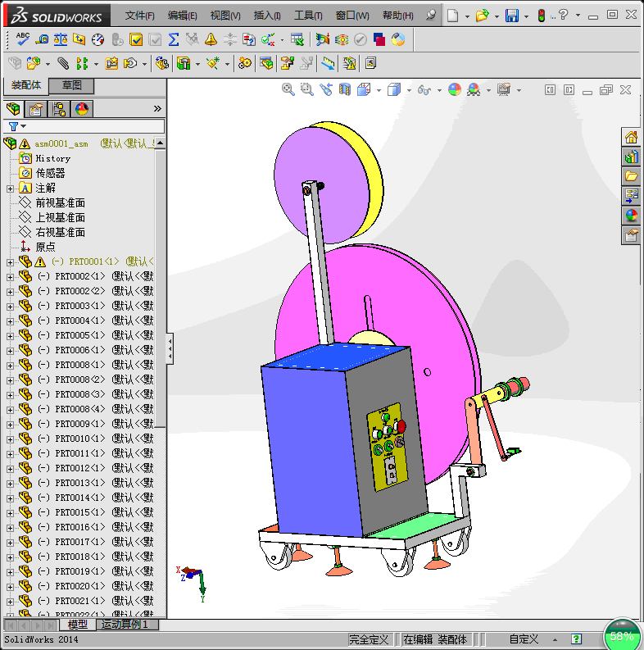
Task: Click the rebuild traffic light icon
Action: tap(542, 16)
